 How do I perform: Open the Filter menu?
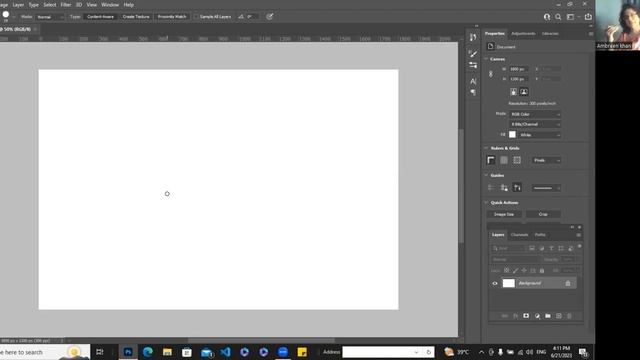tap(66, 5)
